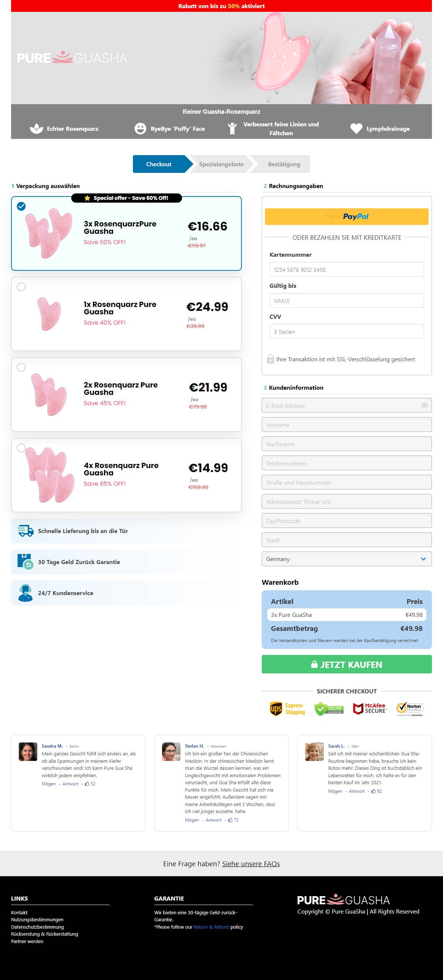The image size is (443, 980).
Task: Open the Return & Refund policy link
Action: click(x=211, y=927)
